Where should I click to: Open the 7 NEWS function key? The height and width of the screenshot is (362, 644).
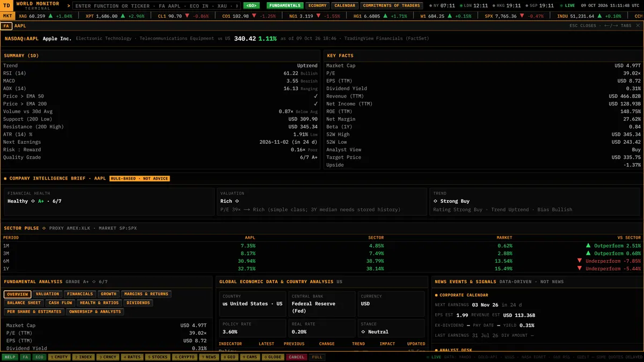coord(209,357)
